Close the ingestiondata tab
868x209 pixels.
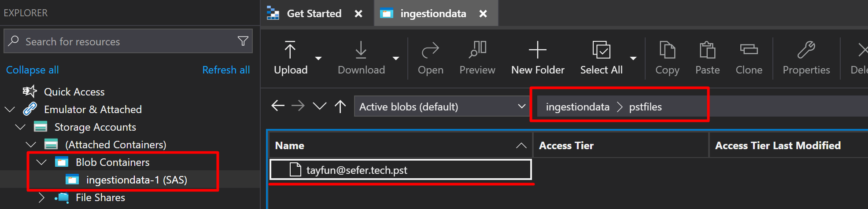click(483, 14)
